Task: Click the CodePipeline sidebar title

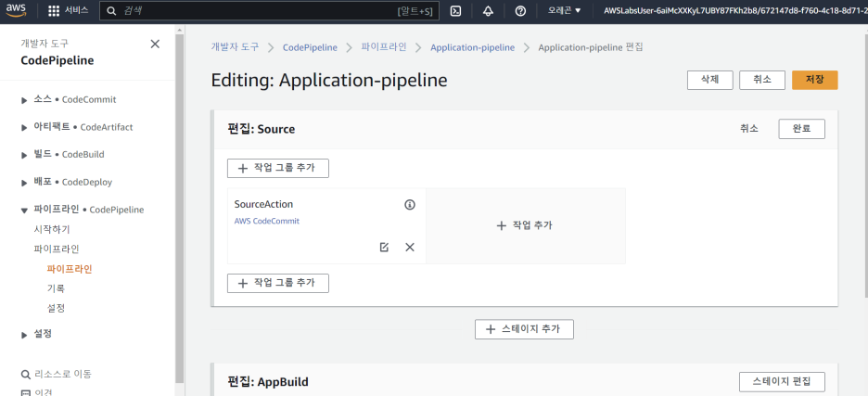Action: tap(57, 61)
